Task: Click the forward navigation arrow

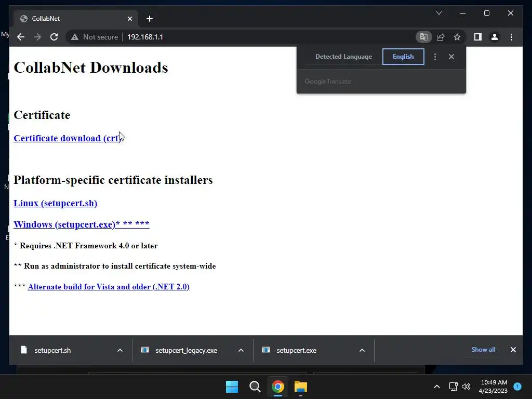Action: [37, 37]
